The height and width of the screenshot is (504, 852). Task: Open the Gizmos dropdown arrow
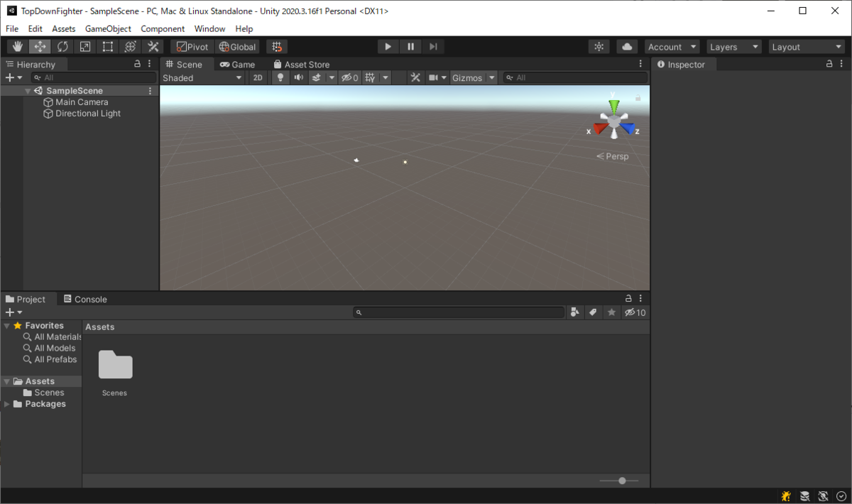(x=491, y=78)
